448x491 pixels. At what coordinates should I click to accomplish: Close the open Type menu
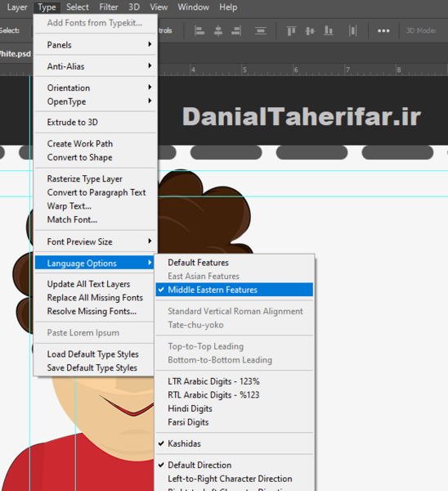click(x=47, y=7)
